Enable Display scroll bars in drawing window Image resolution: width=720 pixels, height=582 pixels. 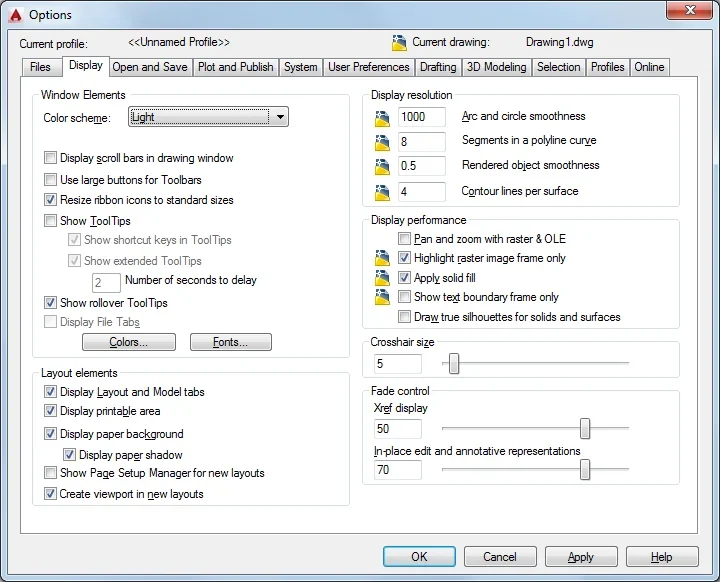click(x=50, y=158)
